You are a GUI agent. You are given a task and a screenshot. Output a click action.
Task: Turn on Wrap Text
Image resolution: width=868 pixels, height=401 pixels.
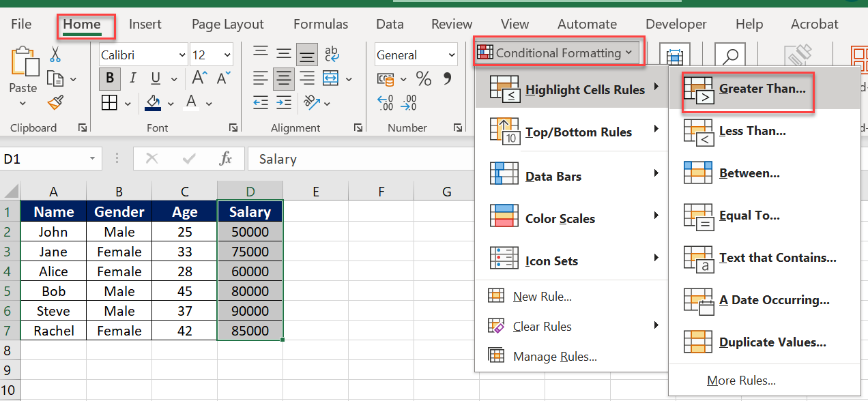tap(332, 55)
